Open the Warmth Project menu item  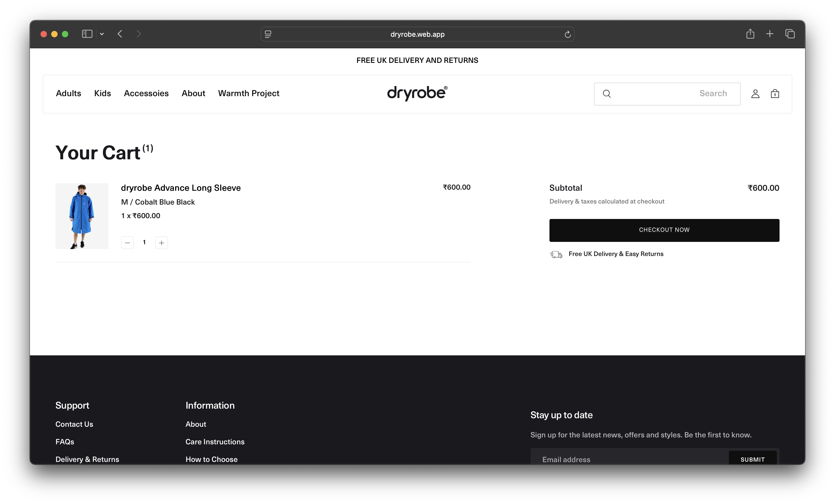tap(248, 94)
